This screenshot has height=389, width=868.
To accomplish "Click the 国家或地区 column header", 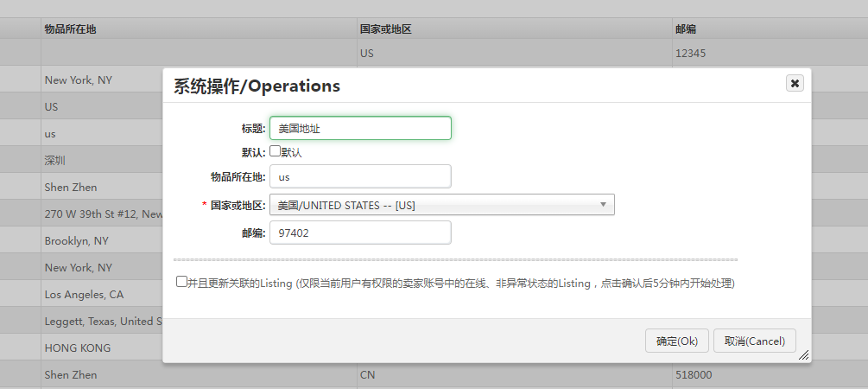I will click(x=385, y=29).
